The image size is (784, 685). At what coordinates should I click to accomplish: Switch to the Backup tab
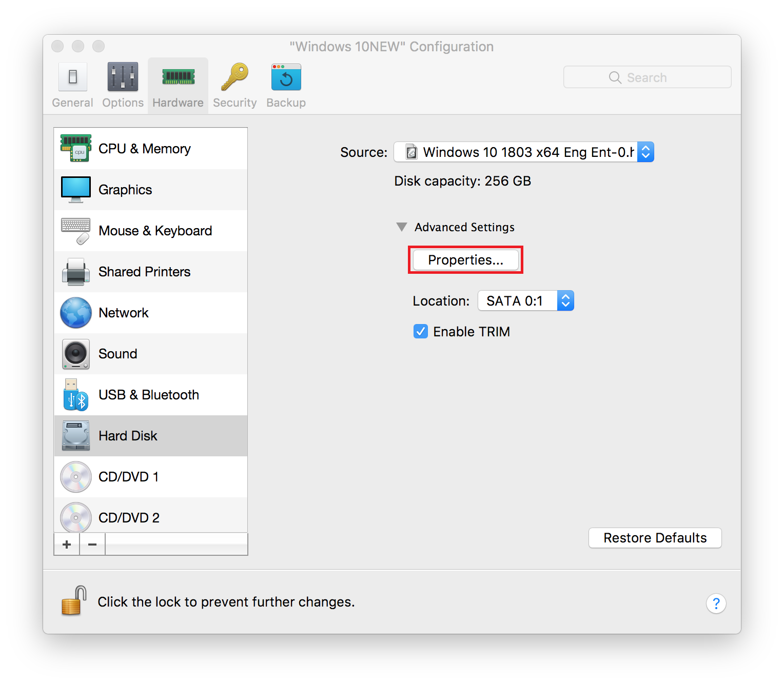285,85
